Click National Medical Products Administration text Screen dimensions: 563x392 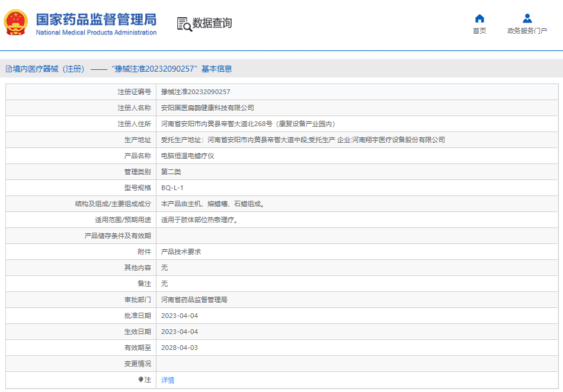pos(96,33)
